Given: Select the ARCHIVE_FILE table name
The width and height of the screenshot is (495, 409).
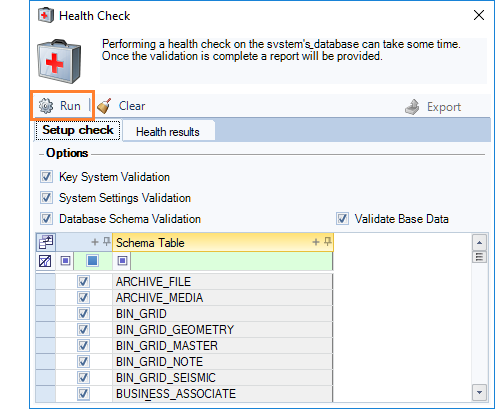Looking at the screenshot, I should pyautogui.click(x=153, y=282).
